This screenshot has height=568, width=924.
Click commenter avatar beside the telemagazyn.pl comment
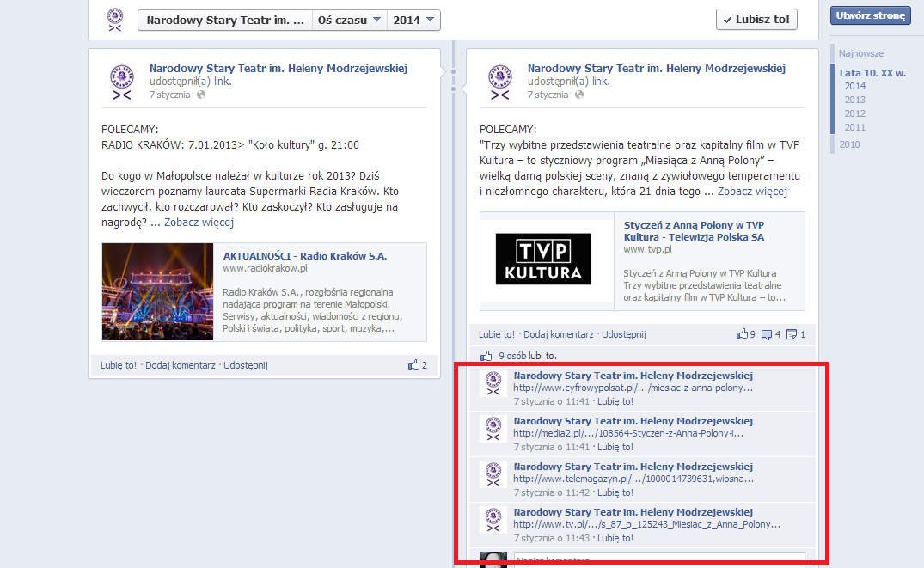(493, 474)
